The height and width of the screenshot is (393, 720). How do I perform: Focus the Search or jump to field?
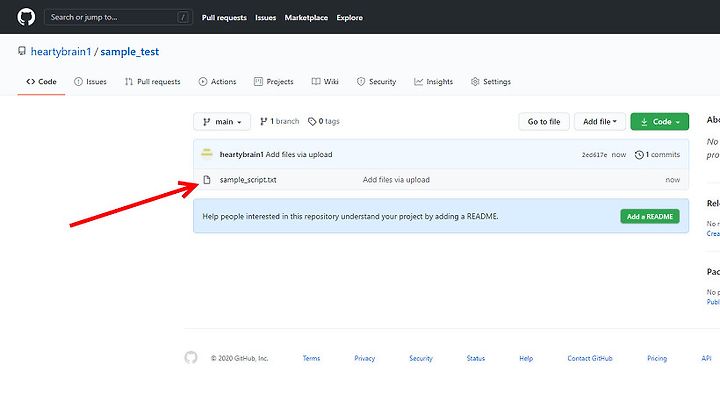tap(118, 17)
